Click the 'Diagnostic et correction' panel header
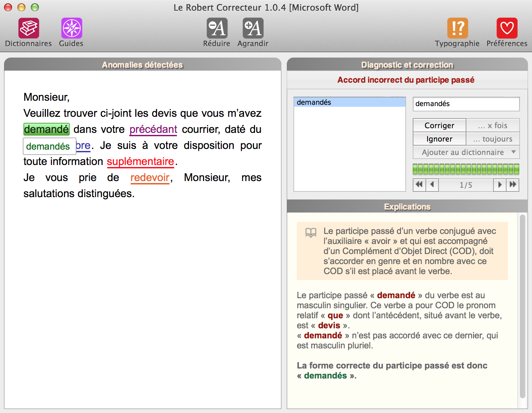This screenshot has height=413, width=532. 407,65
